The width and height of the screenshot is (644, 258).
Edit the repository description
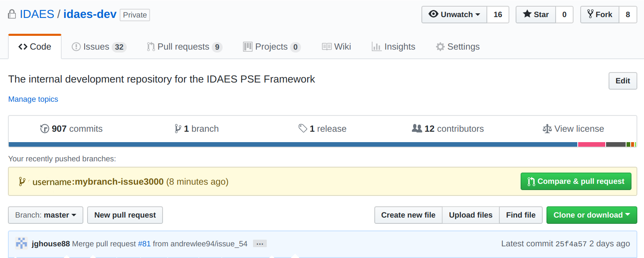point(623,81)
